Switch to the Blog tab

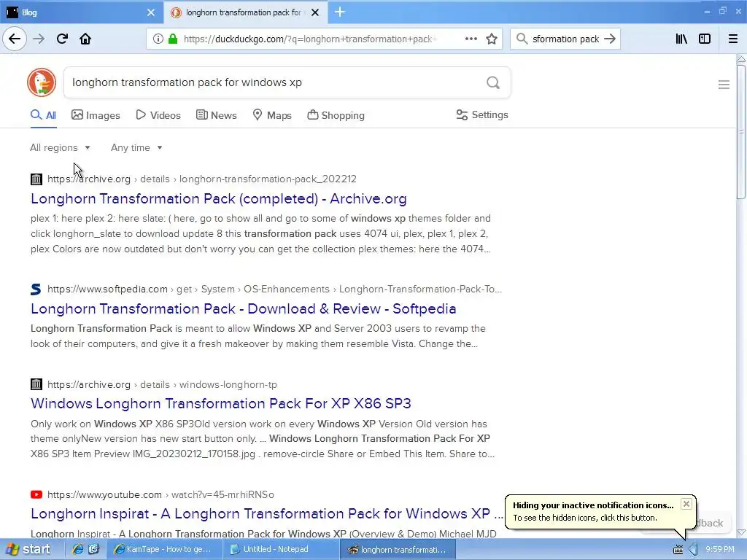82,12
